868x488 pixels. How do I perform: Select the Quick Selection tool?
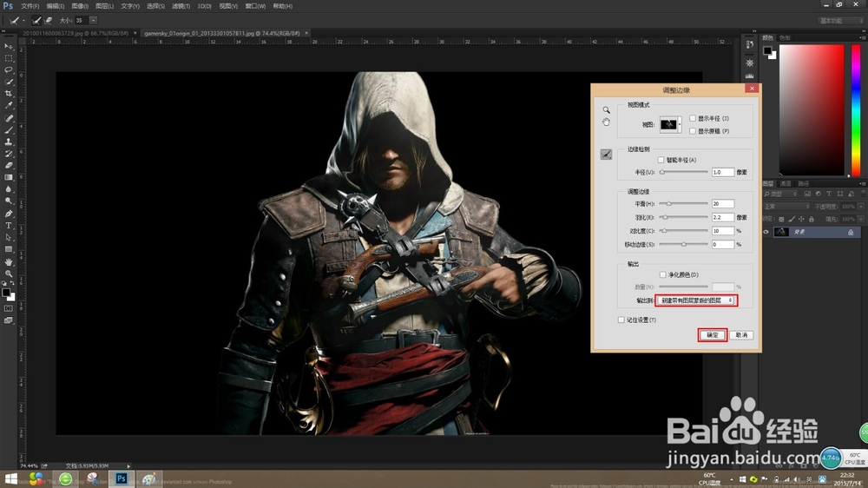9,82
